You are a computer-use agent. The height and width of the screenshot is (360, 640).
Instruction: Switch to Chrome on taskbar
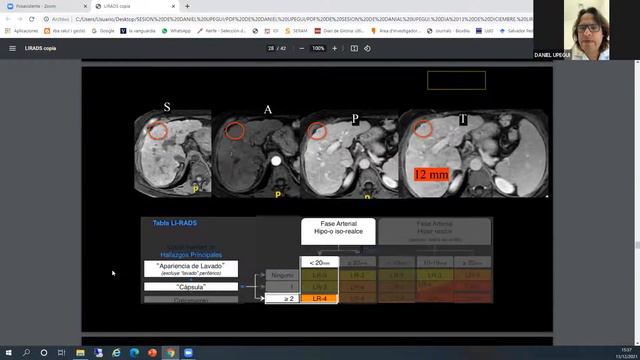(x=170, y=353)
